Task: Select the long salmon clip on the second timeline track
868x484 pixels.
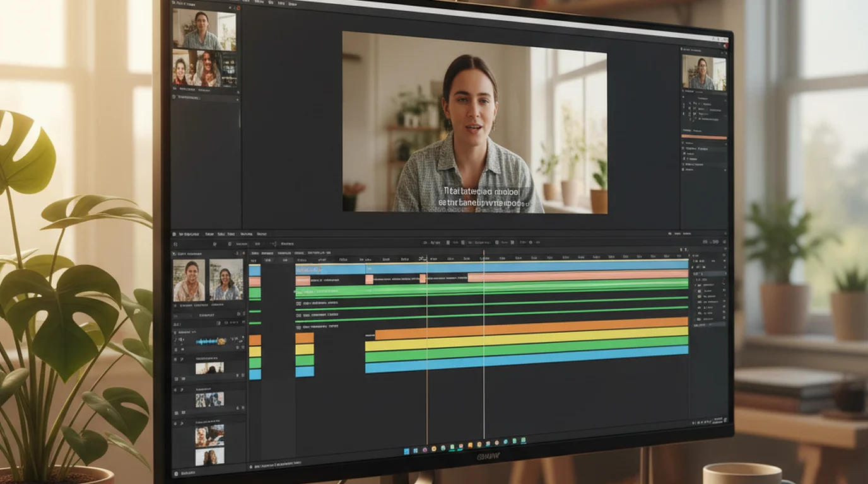Action: [578, 276]
